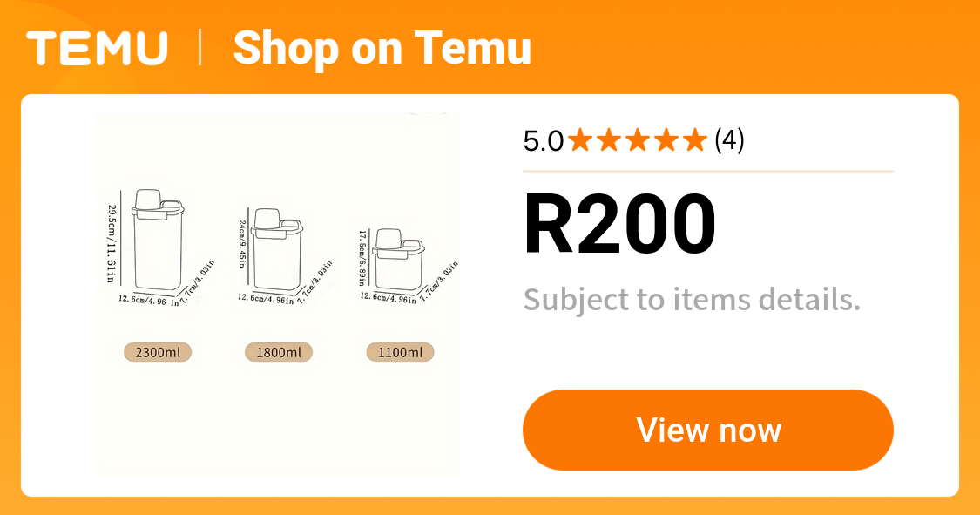Click the first rating star
Screen dimensions: 980x515
[578, 139]
